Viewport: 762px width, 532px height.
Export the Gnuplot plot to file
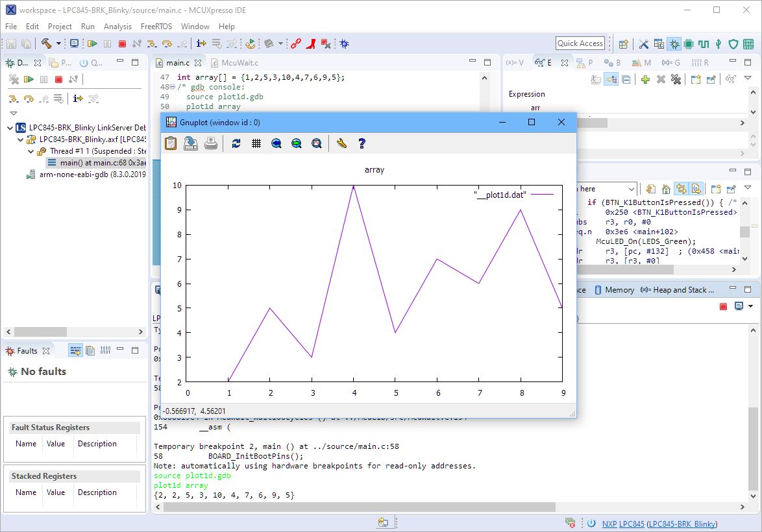click(x=191, y=143)
